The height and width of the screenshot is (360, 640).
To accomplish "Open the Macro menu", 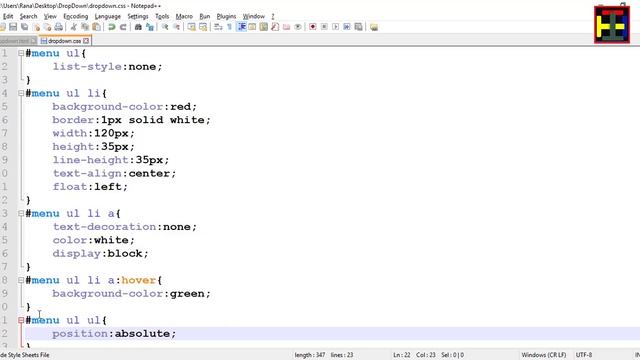I will 184,16.
